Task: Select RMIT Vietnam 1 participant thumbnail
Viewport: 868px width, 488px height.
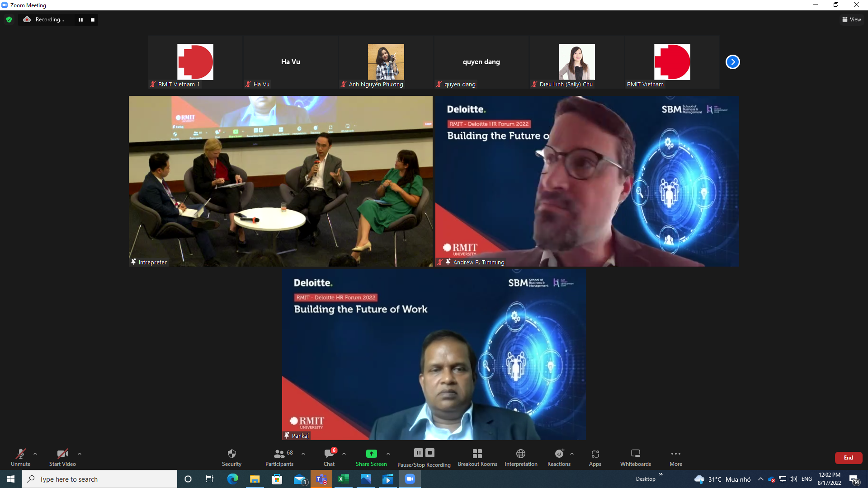Action: (x=195, y=62)
